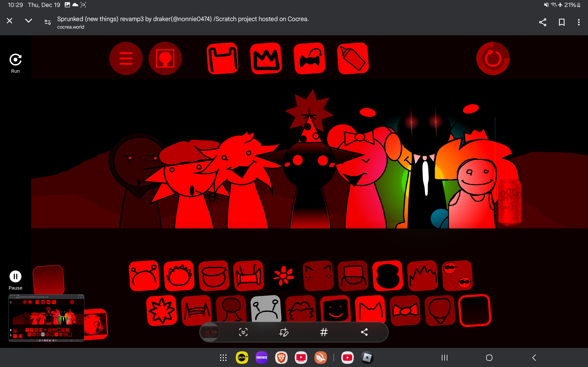The height and width of the screenshot is (367, 588).
Task: Pick the cat ears whiskers icon
Action: (318, 276)
